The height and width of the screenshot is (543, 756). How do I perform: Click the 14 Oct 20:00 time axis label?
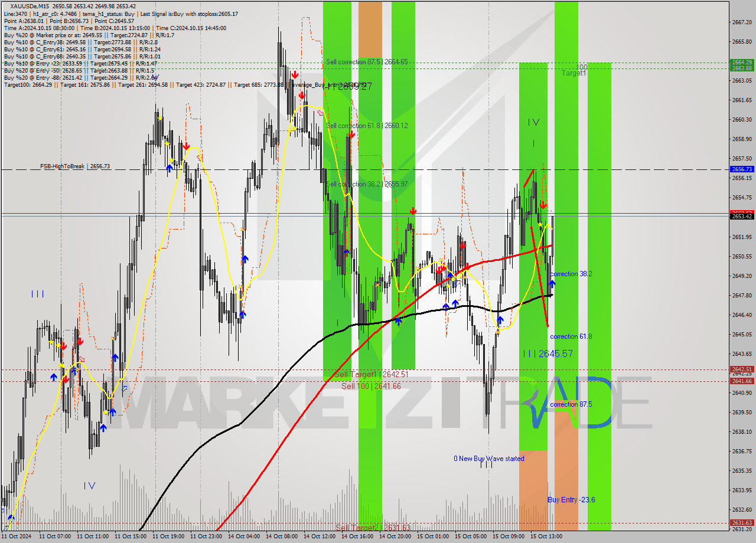tap(394, 537)
